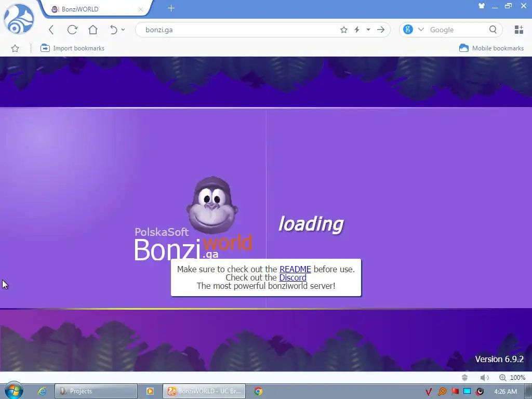Click the acorn shield icon in status bar
The height and width of the screenshot is (399, 532).
pos(465,378)
